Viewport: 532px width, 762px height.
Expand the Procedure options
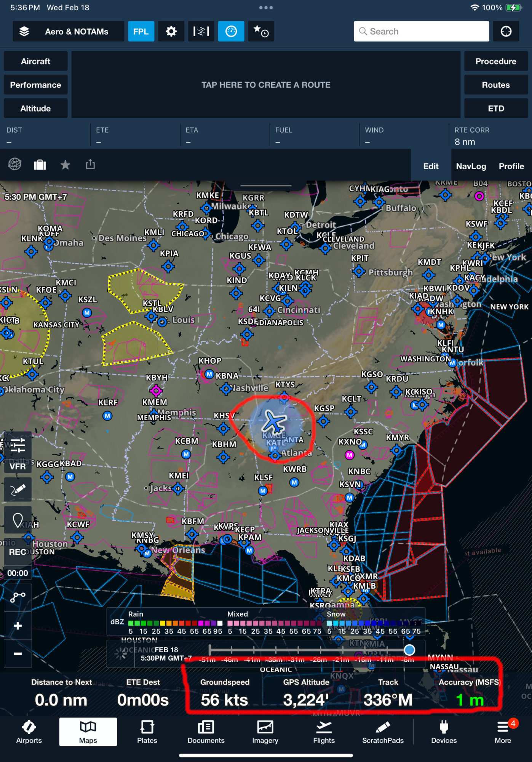[x=495, y=61]
